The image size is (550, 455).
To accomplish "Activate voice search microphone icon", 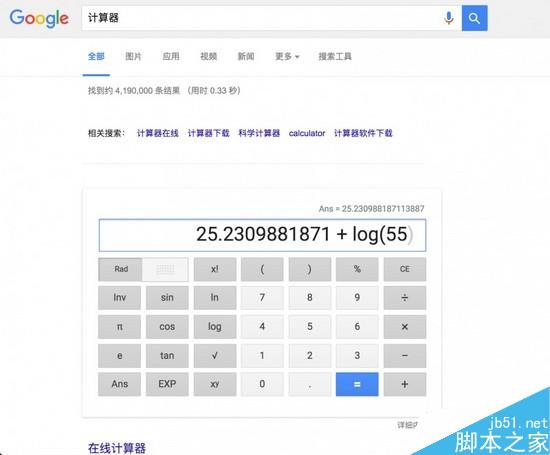I will tap(448, 18).
